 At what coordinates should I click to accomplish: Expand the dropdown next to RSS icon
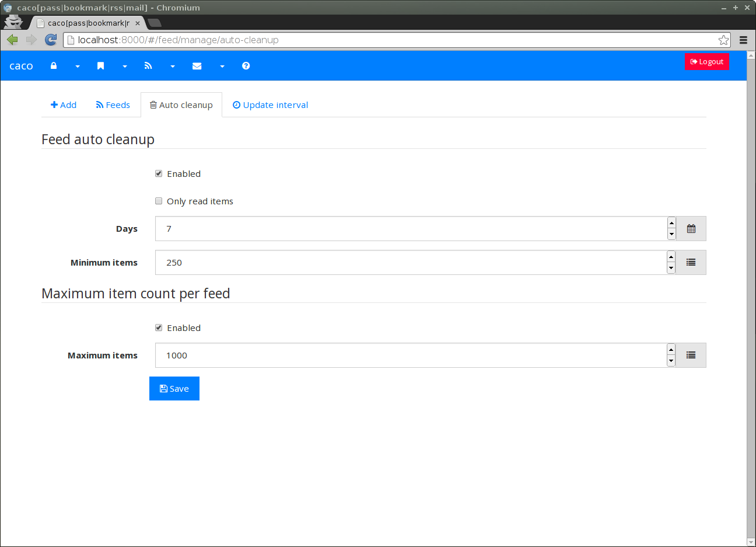click(x=173, y=67)
